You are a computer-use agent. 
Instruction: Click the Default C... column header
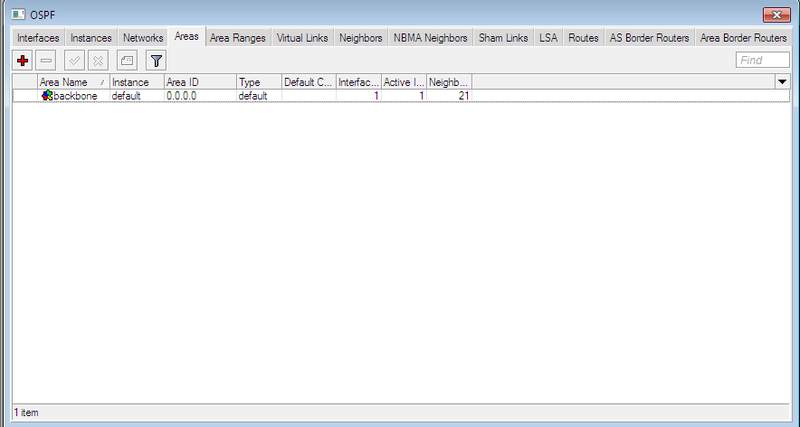click(309, 82)
